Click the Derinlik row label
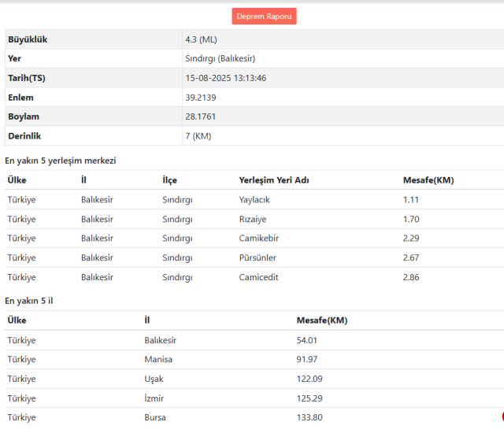The image size is (504, 433). (x=24, y=136)
